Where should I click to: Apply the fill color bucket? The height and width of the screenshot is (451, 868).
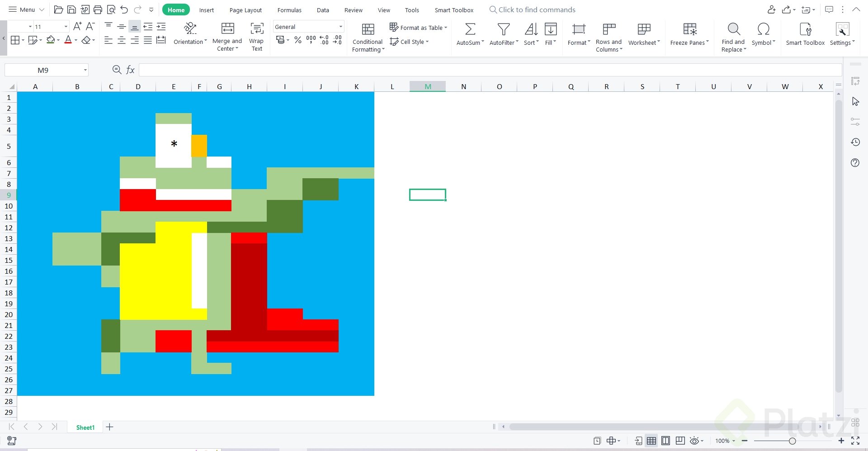tap(51, 40)
